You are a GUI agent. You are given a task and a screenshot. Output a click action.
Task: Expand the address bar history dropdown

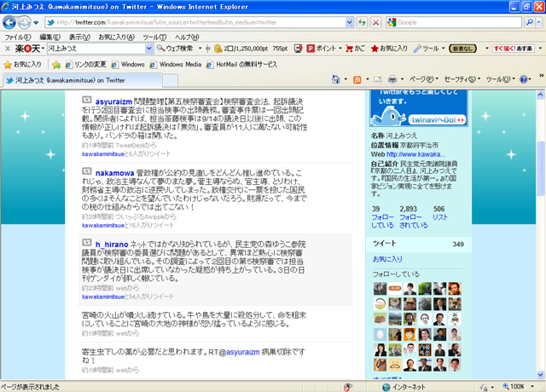[x=349, y=22]
